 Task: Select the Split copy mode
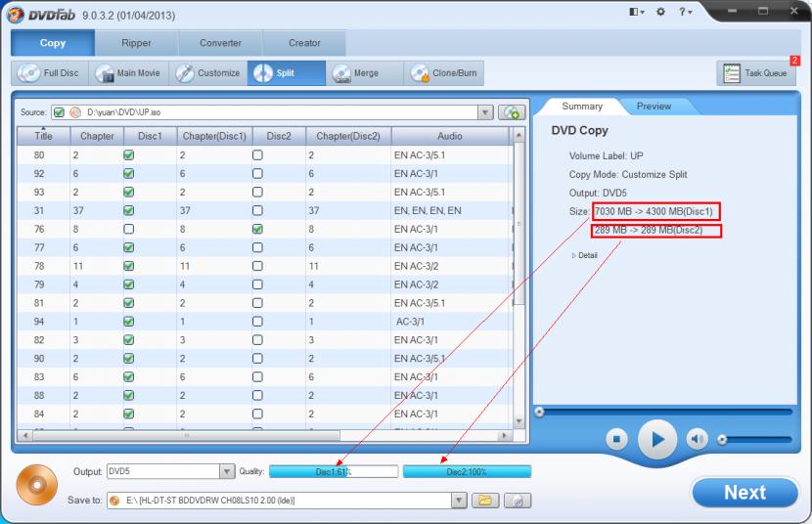287,73
